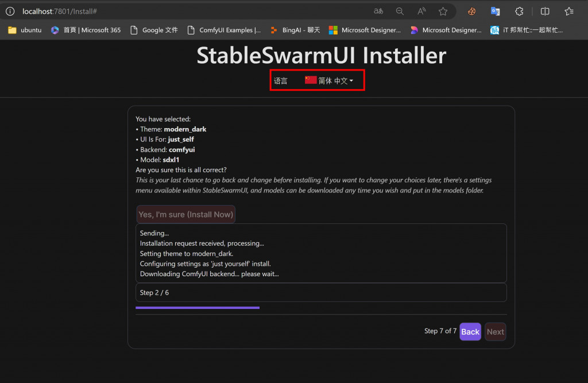Click the 'Backend: comfyui' summary line
The image size is (588, 383).
pyautogui.click(x=165, y=149)
